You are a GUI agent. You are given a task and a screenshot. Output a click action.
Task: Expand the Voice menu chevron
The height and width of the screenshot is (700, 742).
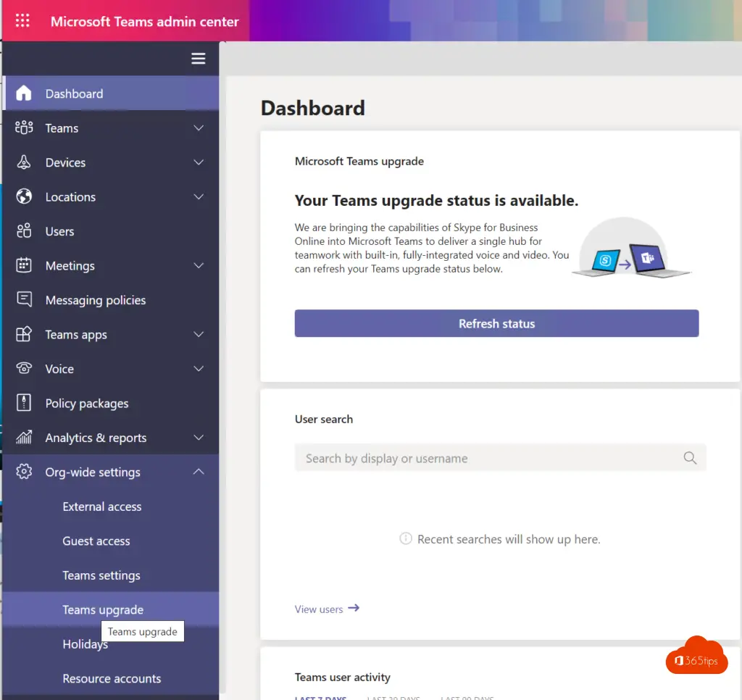tap(199, 369)
